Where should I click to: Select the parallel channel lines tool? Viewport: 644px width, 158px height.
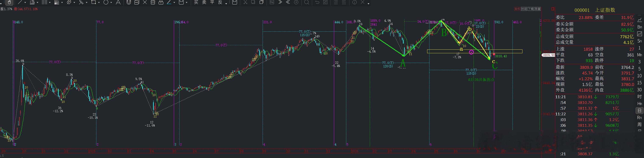pos(69,3)
